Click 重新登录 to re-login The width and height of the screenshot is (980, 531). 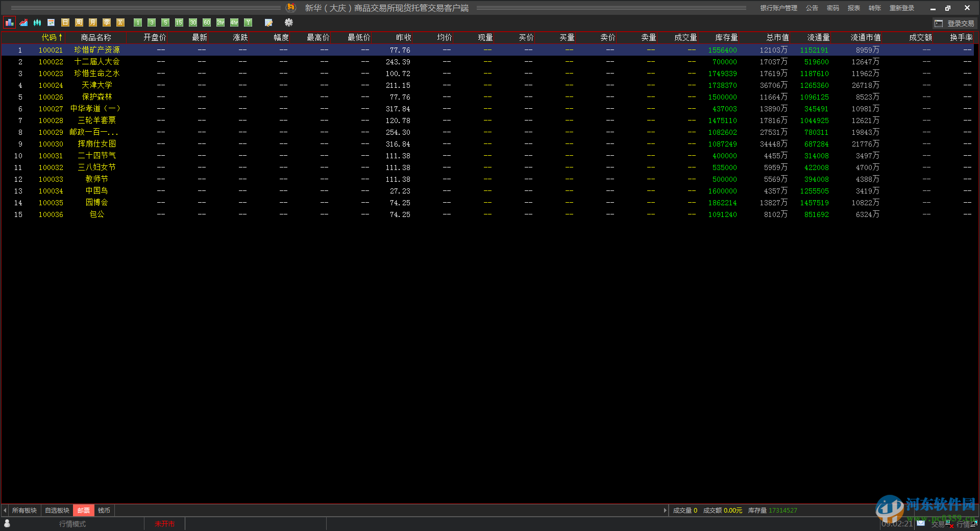click(x=902, y=8)
